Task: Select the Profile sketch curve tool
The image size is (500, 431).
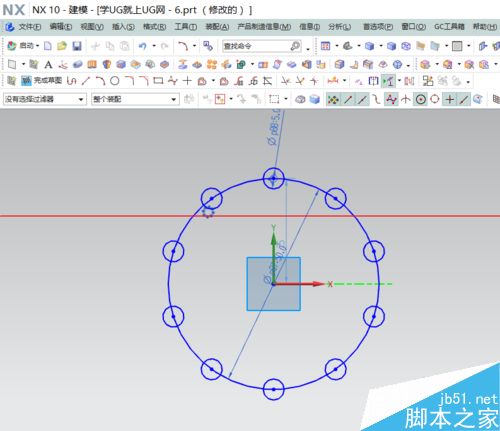Action: tap(71, 81)
